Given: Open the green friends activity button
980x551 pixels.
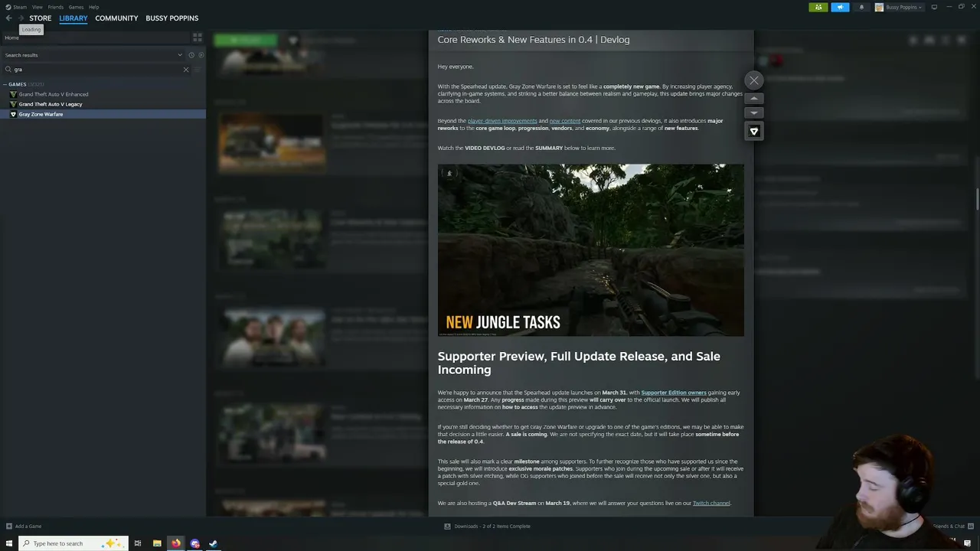Looking at the screenshot, I should point(818,7).
